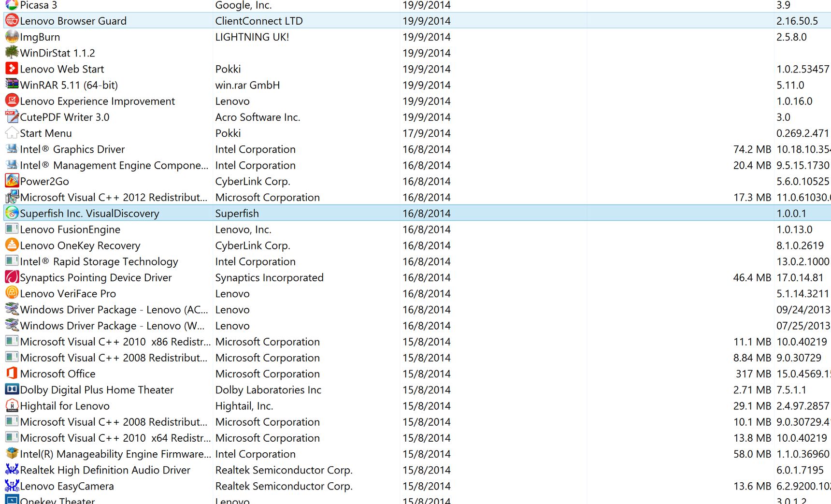This screenshot has height=504, width=831.
Task: Click the 46.4 MB size value
Action: tap(752, 277)
